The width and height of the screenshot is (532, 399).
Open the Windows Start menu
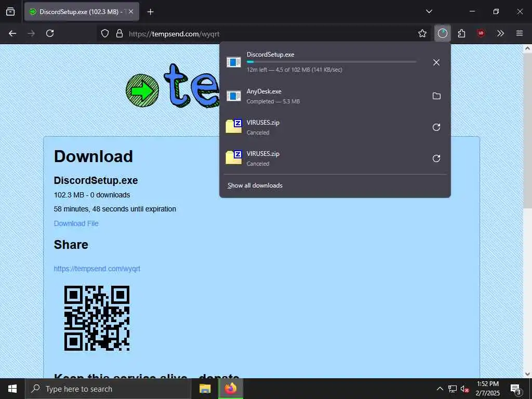[x=12, y=389]
